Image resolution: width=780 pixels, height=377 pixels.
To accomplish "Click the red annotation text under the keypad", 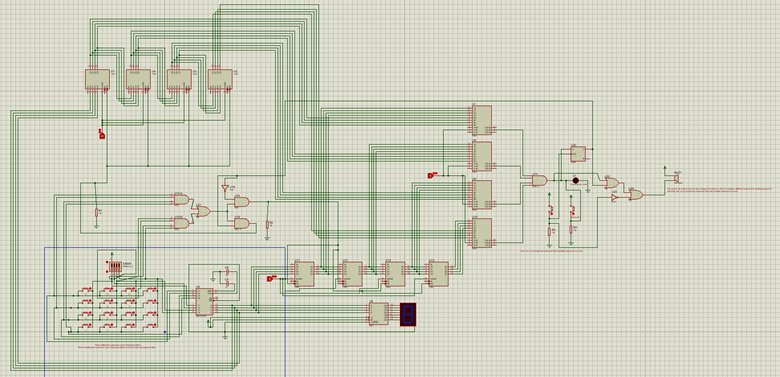I will click(x=117, y=346).
